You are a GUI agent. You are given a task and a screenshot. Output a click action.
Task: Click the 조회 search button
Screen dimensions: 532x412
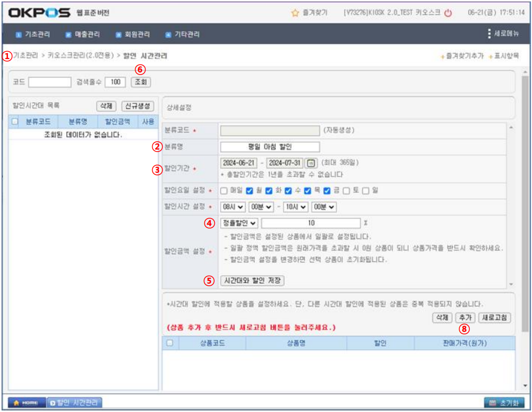point(141,82)
